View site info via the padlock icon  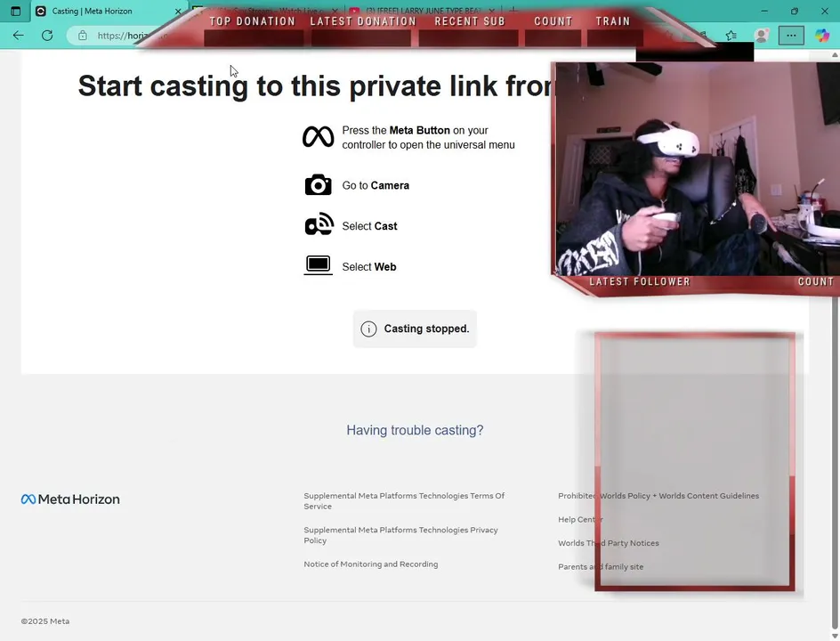83,36
